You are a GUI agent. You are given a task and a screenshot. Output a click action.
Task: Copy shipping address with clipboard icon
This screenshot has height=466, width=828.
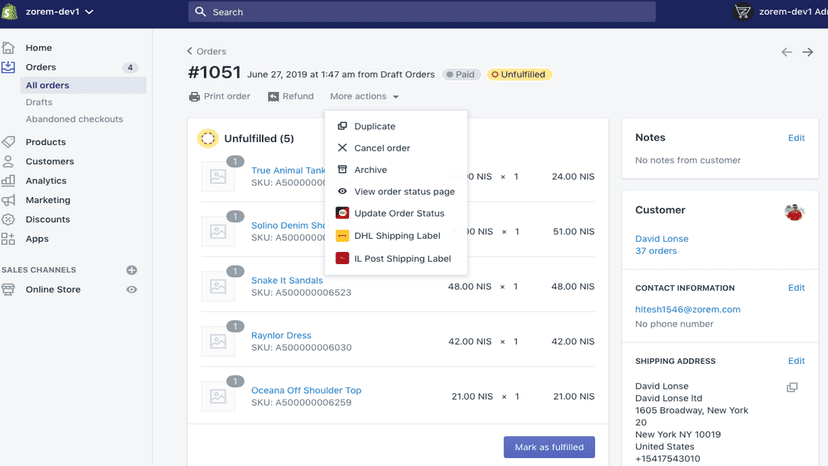(x=792, y=387)
